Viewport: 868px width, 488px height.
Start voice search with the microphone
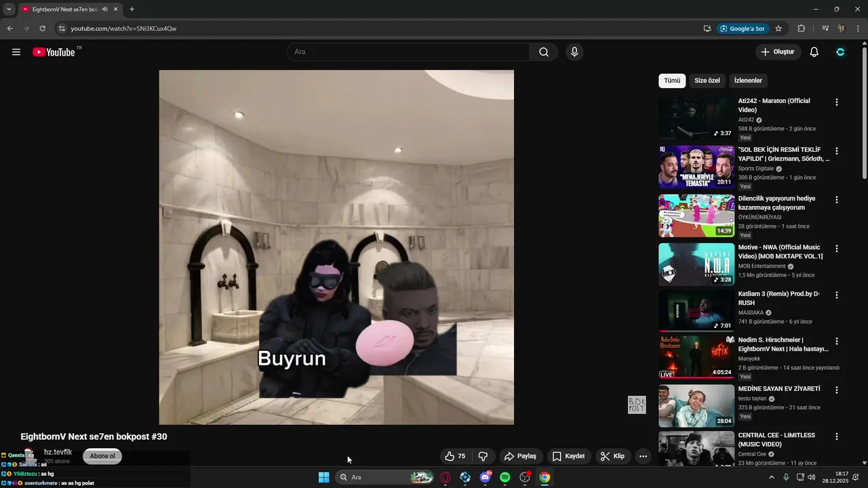pyautogui.click(x=574, y=52)
